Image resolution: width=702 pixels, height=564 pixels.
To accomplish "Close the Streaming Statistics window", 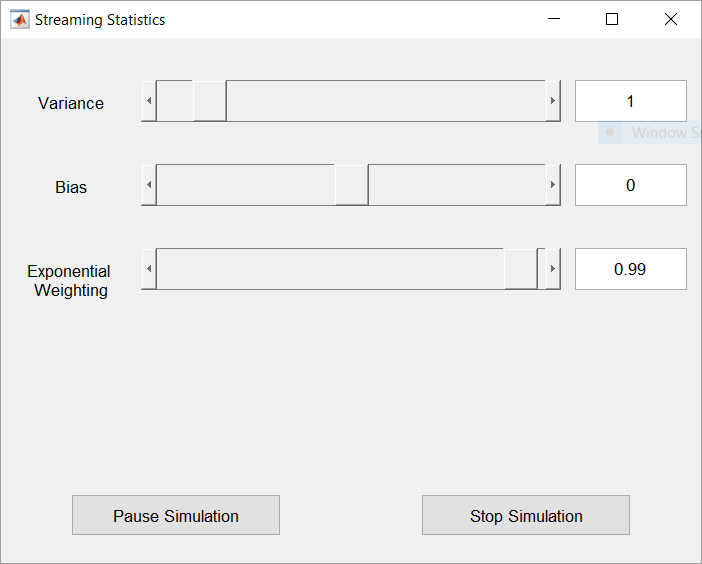I will (x=670, y=19).
